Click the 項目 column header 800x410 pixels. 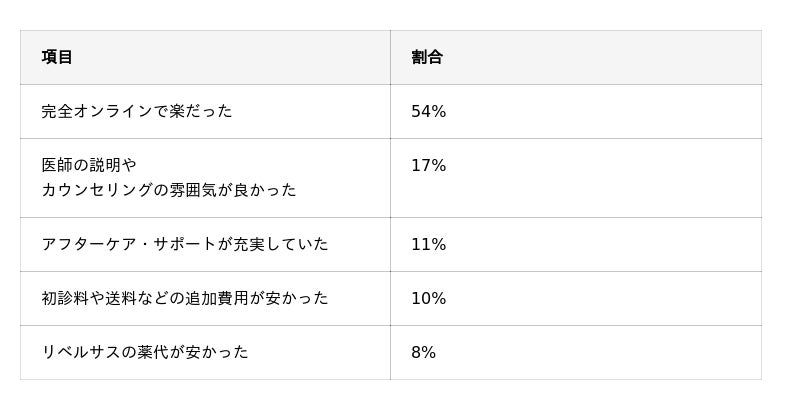[57, 58]
